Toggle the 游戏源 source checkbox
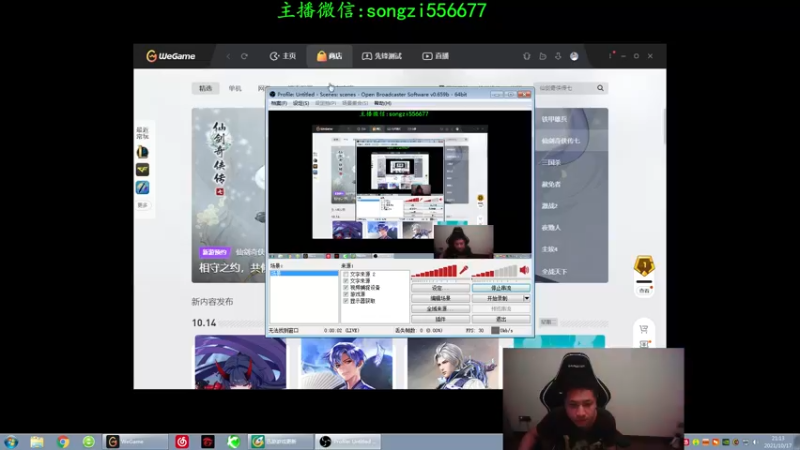The height and width of the screenshot is (450, 800). click(x=346, y=294)
